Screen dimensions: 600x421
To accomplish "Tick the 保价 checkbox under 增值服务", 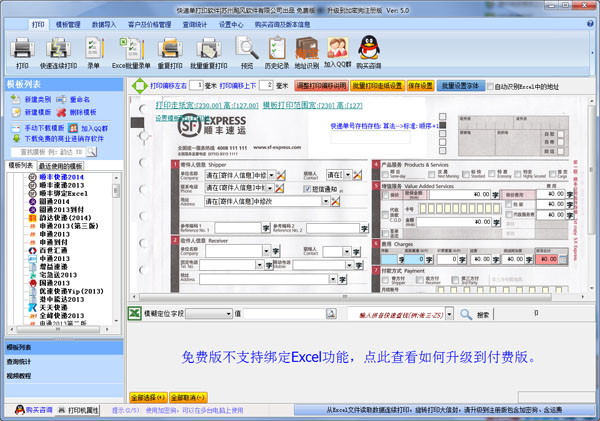I will tap(386, 195).
